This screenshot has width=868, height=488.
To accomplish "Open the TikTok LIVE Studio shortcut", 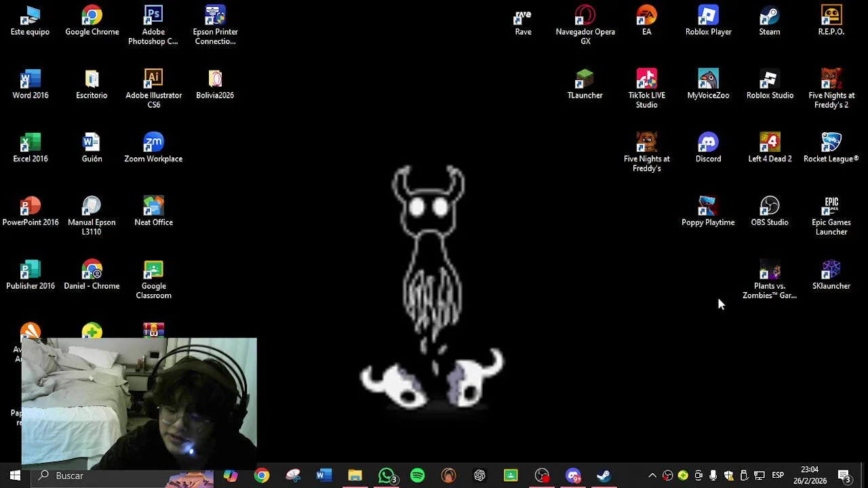I will coord(646,89).
